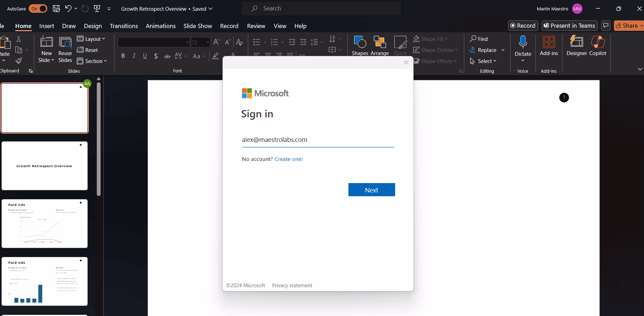Start presentation from beginning icon
The image size is (644, 316).
click(97, 9)
